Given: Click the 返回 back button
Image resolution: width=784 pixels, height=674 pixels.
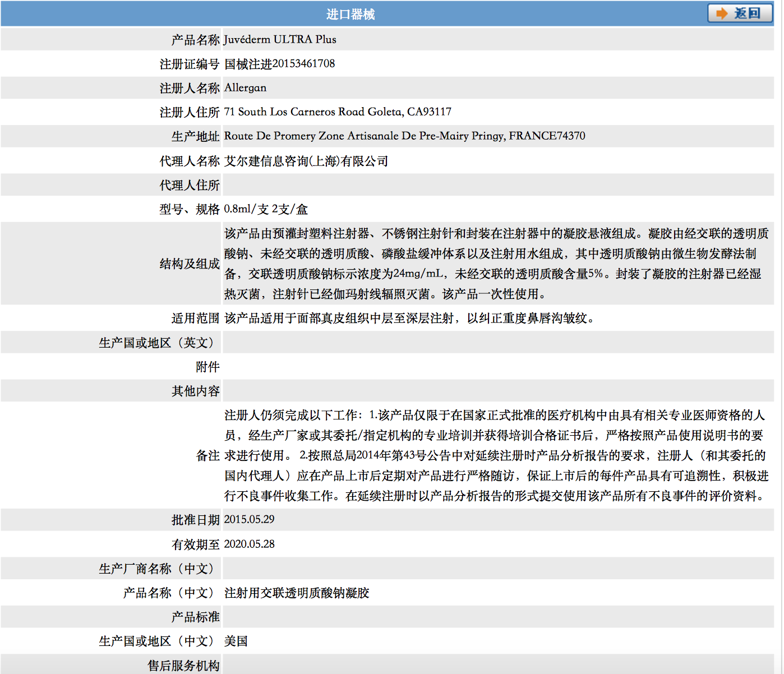Looking at the screenshot, I should tap(740, 13).
